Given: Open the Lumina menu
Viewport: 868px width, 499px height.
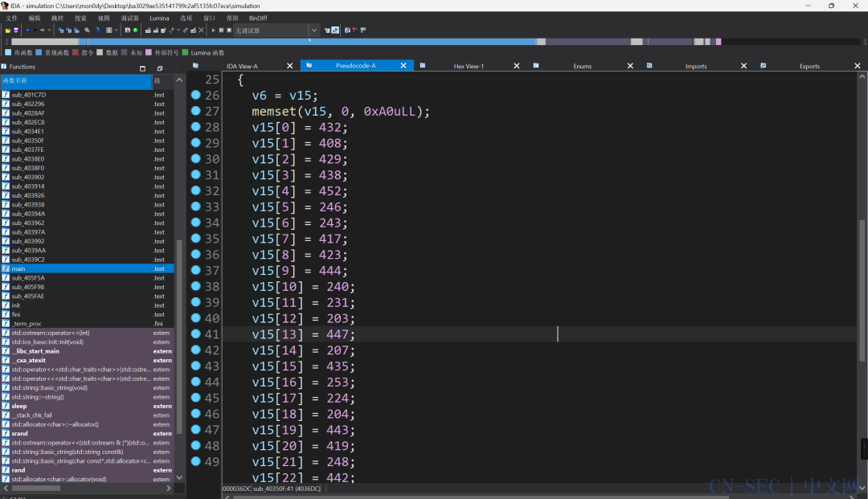Looking at the screenshot, I should click(x=159, y=18).
